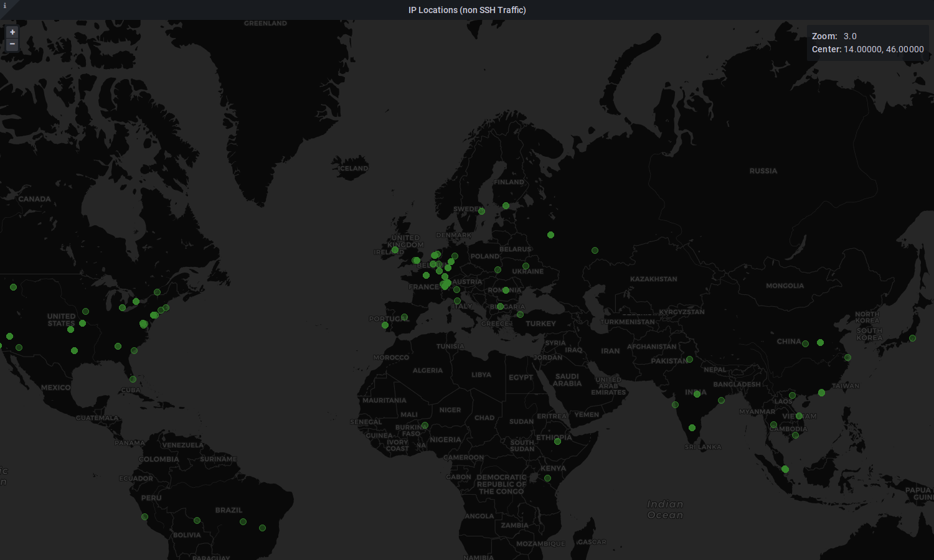This screenshot has width=934, height=560.
Task: Click the Canada map label
Action: click(x=35, y=199)
